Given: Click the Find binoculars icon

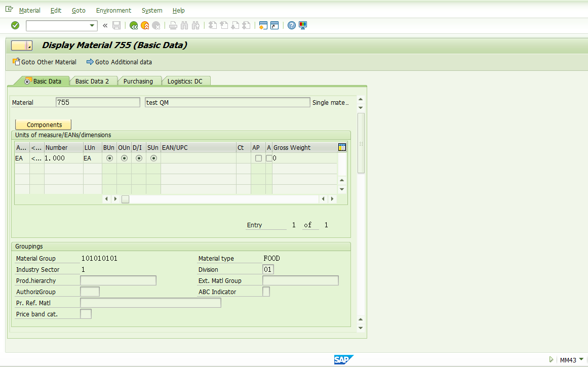Looking at the screenshot, I should point(183,25).
